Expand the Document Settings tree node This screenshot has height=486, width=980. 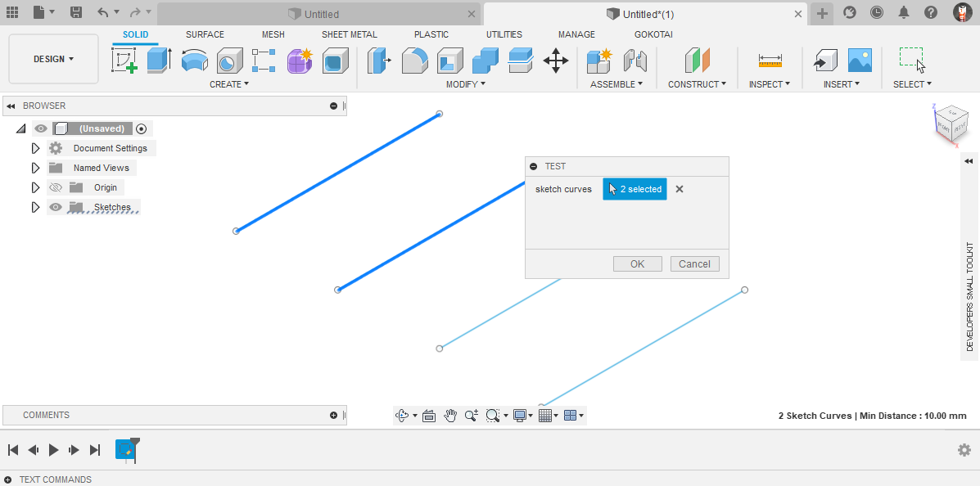[x=36, y=148]
